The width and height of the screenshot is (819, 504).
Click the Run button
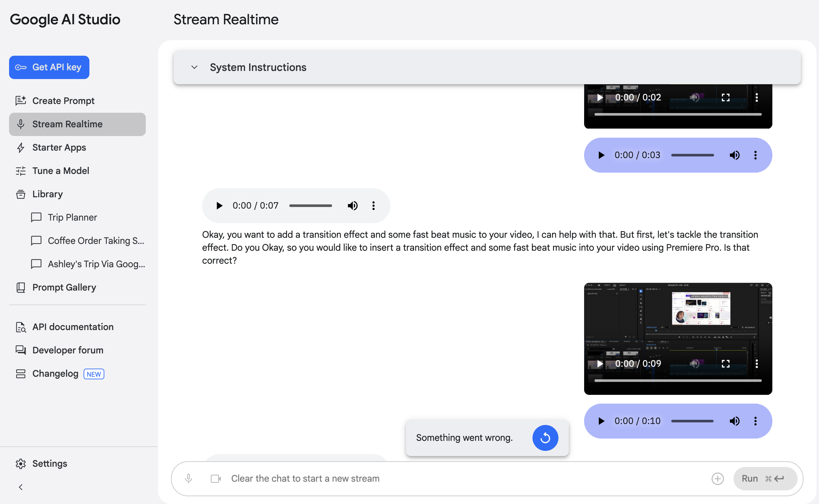coord(765,478)
